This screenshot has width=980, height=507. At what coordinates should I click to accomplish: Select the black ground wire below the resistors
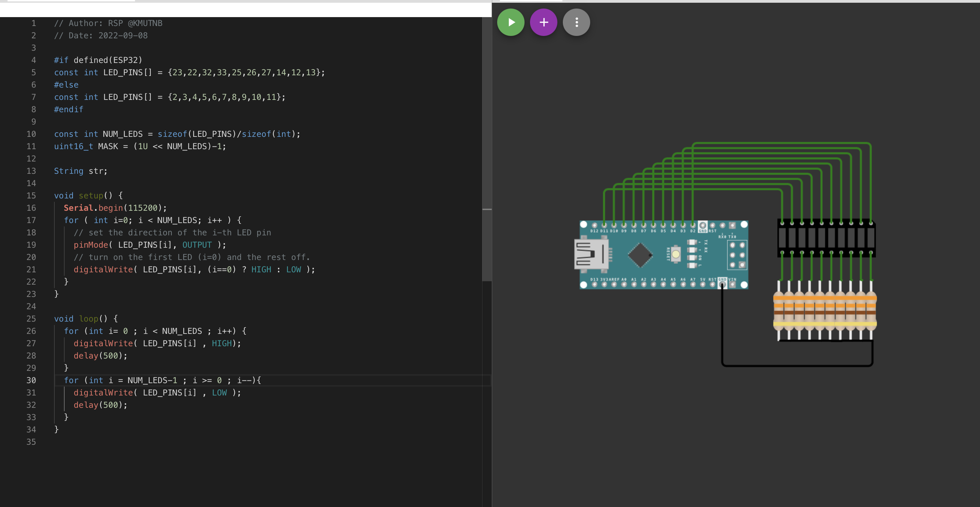[x=797, y=365]
